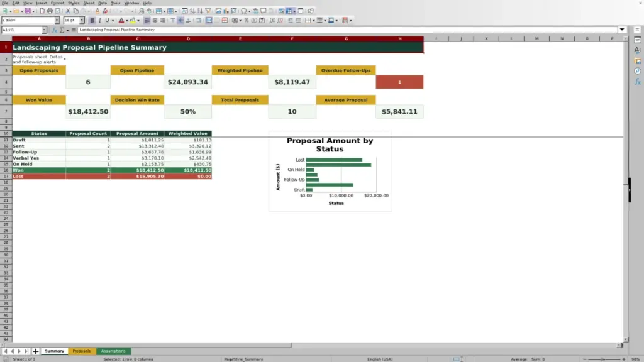Image resolution: width=644 pixels, height=362 pixels.
Task: Open the Save button dropdown arrow
Action: click(x=33, y=11)
